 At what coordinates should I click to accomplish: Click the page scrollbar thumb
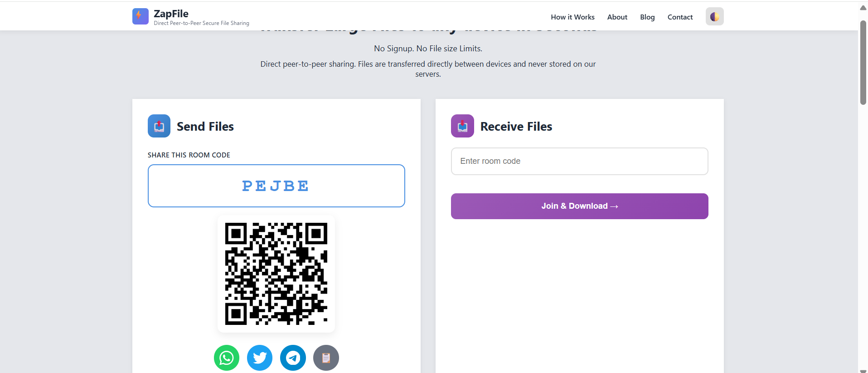click(x=863, y=61)
